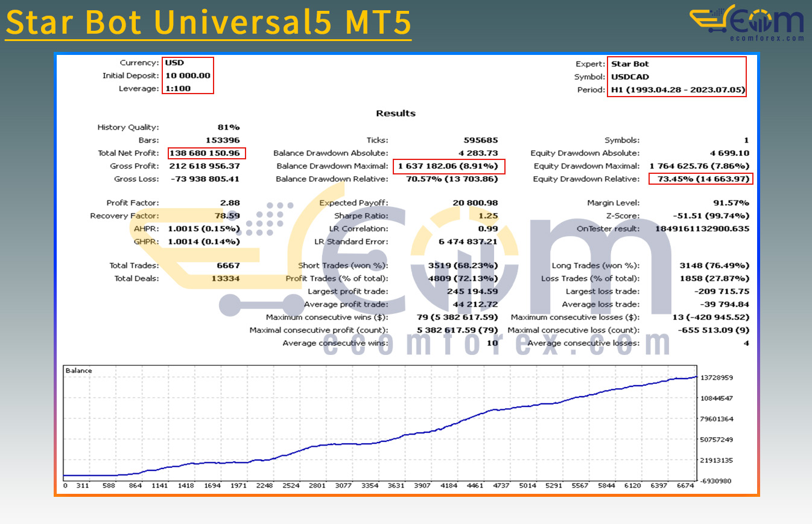
Task: Select Equity Drawdown Absolute value 4 699.10
Action: [730, 153]
